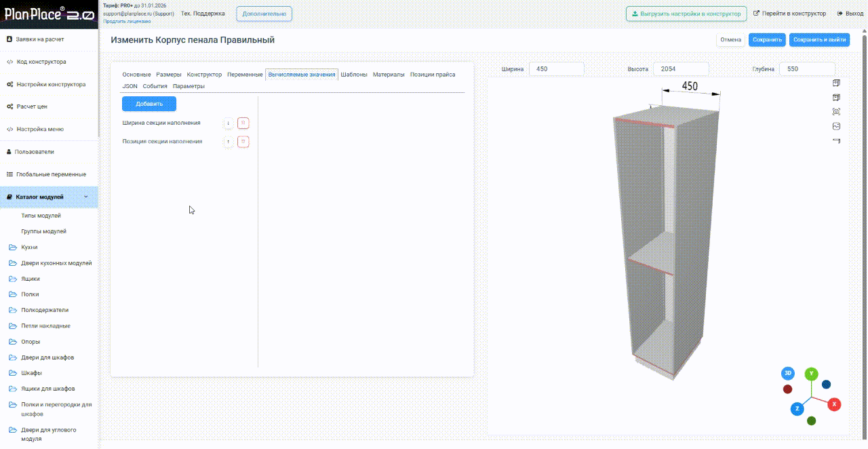Open the Ящики folder
The height and width of the screenshot is (449, 868).
tap(30, 279)
